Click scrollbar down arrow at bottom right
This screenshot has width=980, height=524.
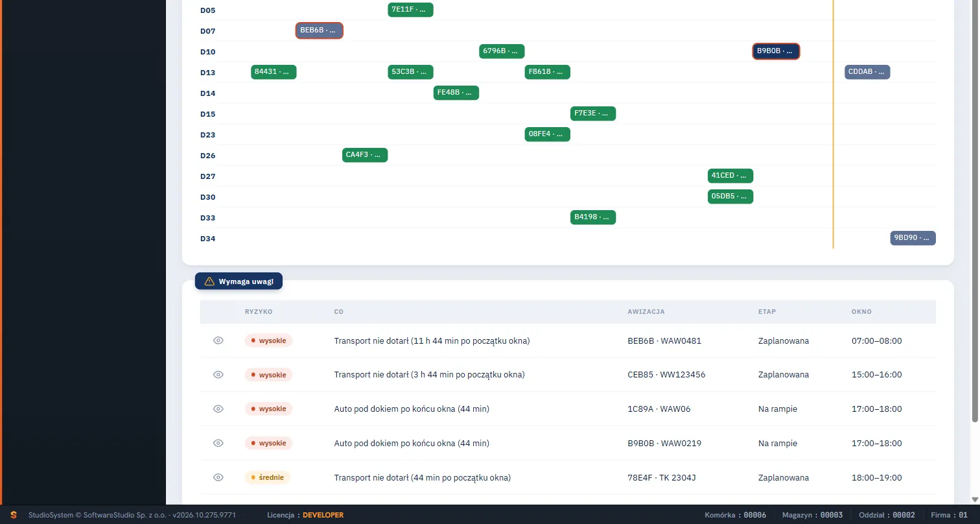coord(975,499)
